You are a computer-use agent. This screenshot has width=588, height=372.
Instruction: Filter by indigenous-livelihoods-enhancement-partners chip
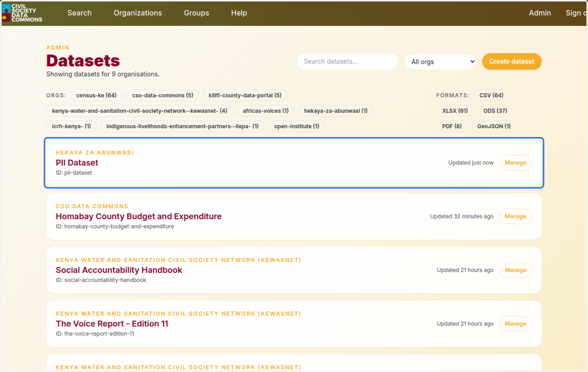pos(182,126)
